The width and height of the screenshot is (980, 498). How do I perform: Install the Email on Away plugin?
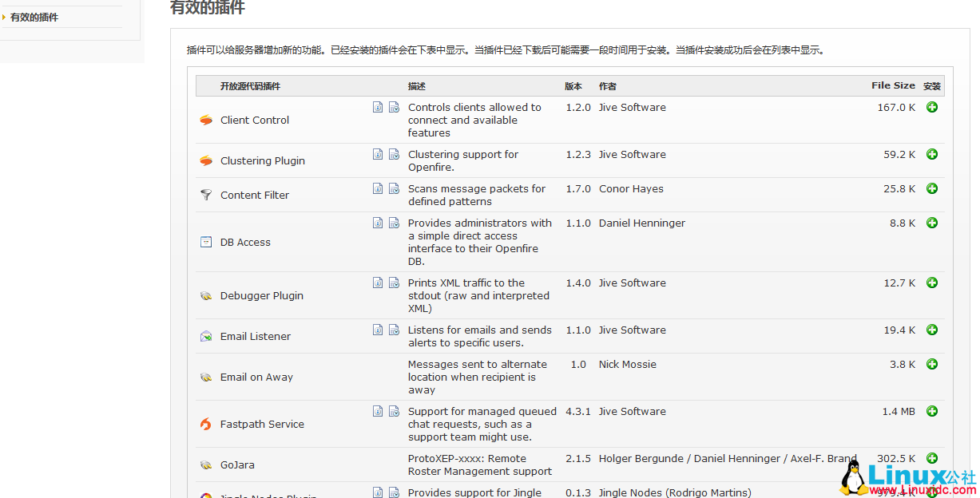click(x=932, y=364)
